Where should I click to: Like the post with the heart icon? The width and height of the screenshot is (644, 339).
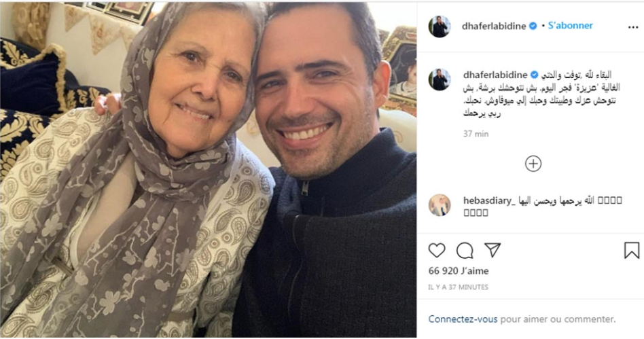click(437, 250)
